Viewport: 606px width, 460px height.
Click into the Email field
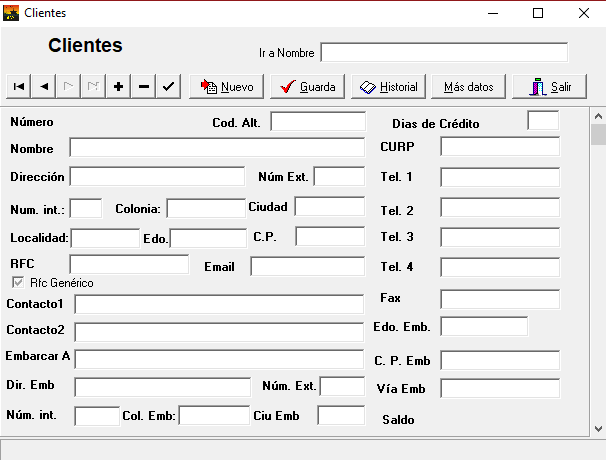(x=307, y=266)
